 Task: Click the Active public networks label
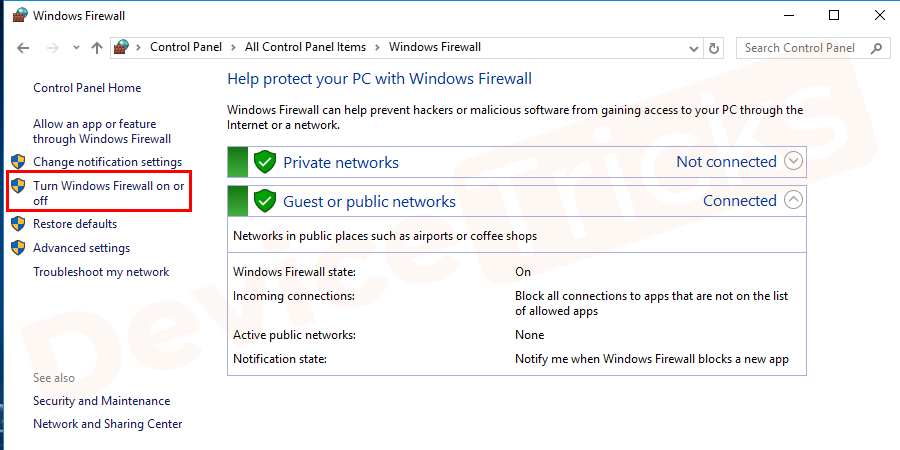[x=294, y=335]
